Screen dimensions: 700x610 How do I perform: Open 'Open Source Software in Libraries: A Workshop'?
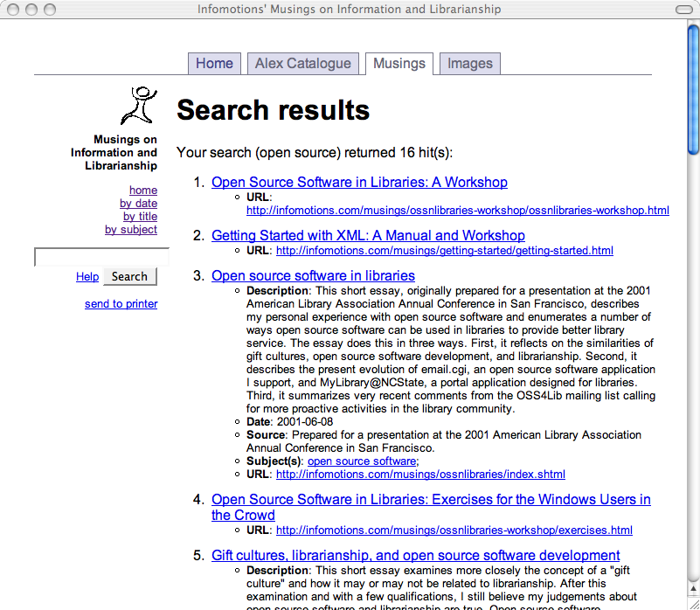[x=359, y=182]
